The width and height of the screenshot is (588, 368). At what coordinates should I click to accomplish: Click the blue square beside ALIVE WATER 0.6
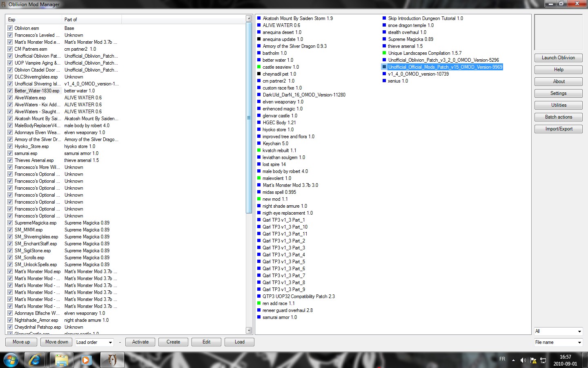click(x=259, y=25)
